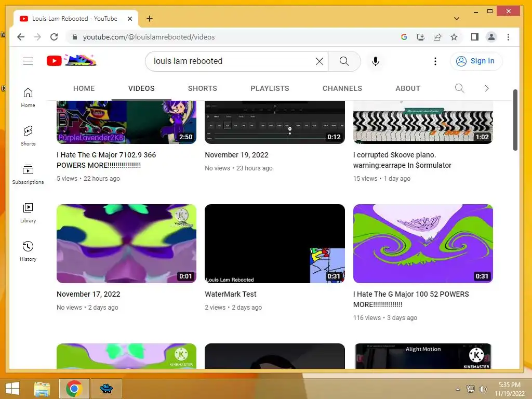Open G Major 100 52 POWERS thumbnail
Image resolution: width=532 pixels, height=399 pixels.
tap(423, 243)
